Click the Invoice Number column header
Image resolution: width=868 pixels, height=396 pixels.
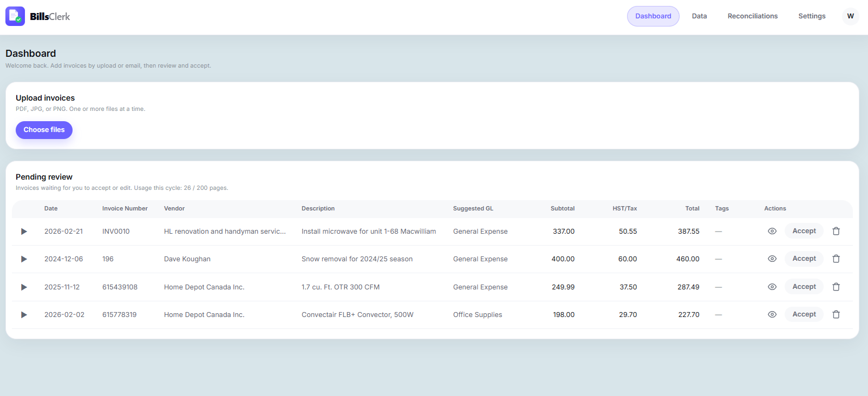[x=125, y=208]
